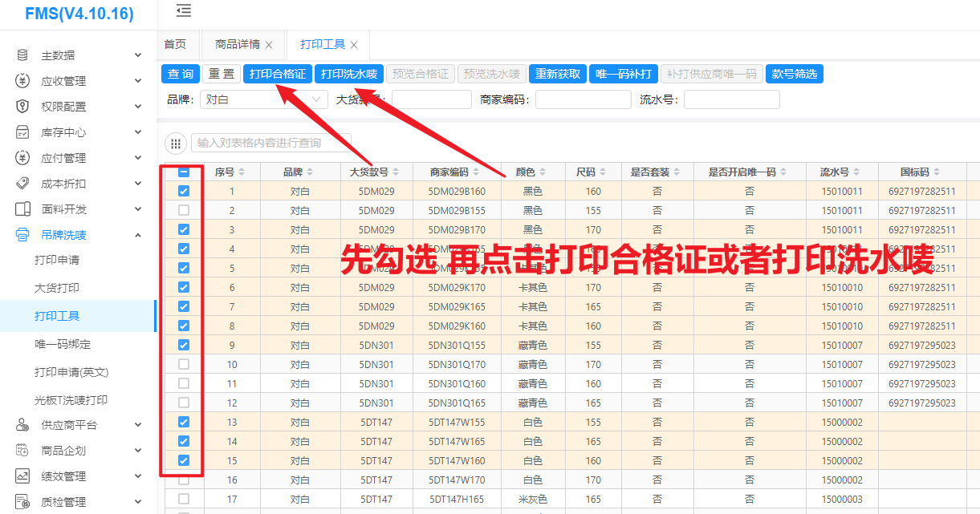Uncheck the checkbox for row 13
Viewport: 980px width, 514px height.
coord(184,422)
